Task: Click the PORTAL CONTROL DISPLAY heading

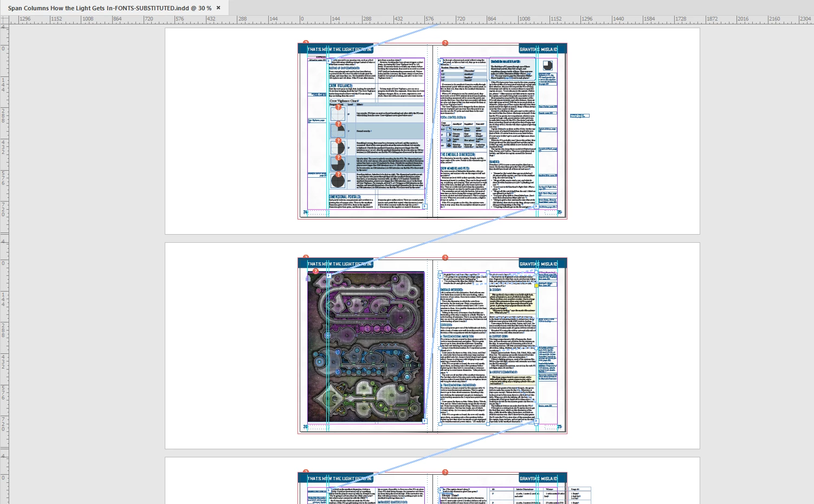Action: pyautogui.click(x=453, y=118)
